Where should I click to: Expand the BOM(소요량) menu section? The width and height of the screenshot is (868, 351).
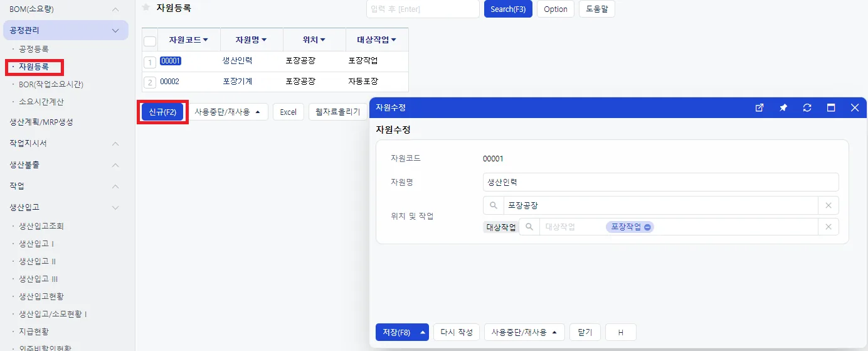coord(115,9)
